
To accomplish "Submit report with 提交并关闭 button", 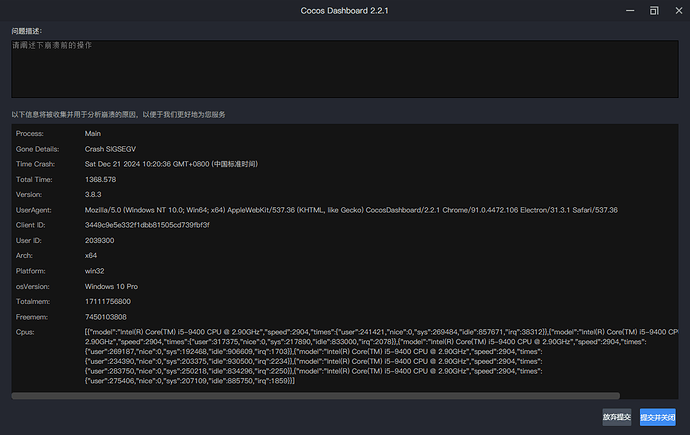I will pos(658,416).
